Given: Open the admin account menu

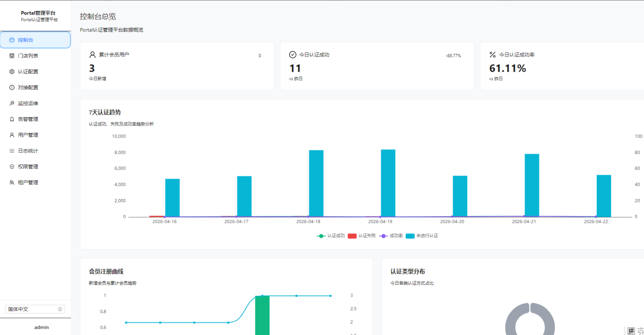Looking at the screenshot, I should tap(41, 327).
